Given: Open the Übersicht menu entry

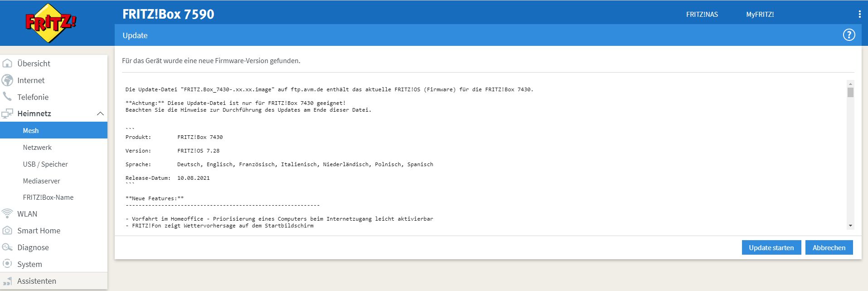Looking at the screenshot, I should pos(34,64).
